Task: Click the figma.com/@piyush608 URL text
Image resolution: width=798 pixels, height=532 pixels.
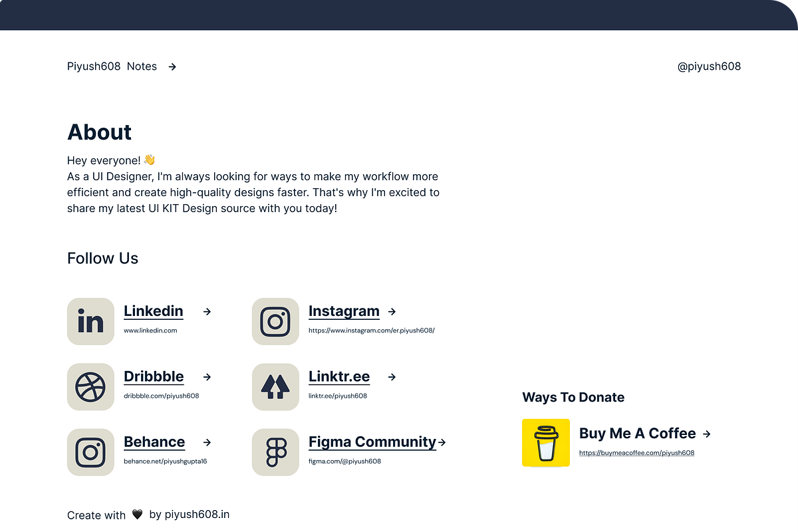Action: point(344,461)
